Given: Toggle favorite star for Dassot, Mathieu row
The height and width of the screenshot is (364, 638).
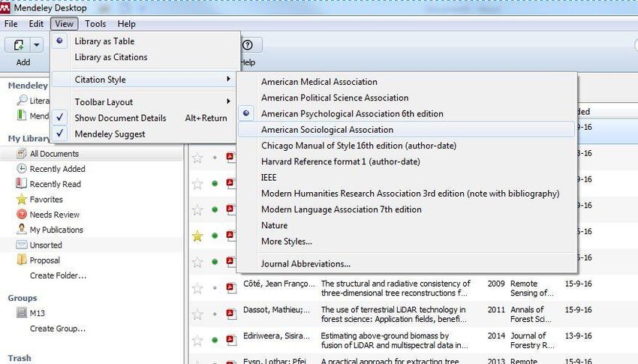Looking at the screenshot, I should [197, 314].
